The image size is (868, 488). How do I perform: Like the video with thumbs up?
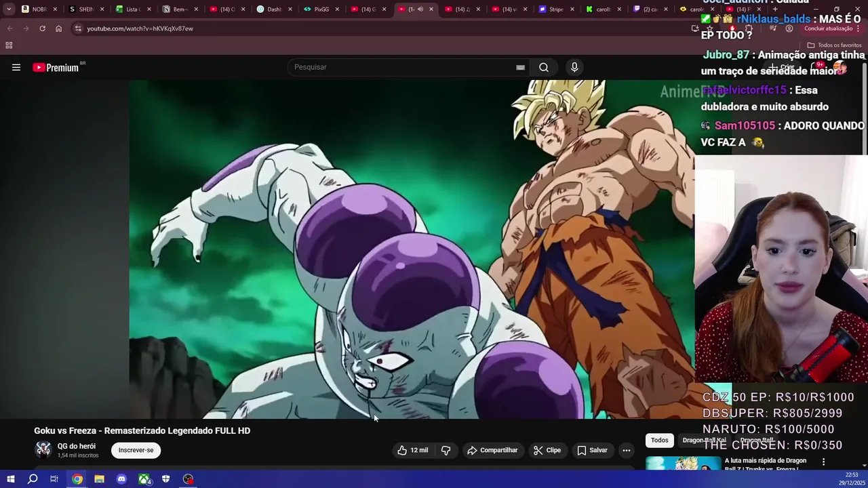point(412,450)
